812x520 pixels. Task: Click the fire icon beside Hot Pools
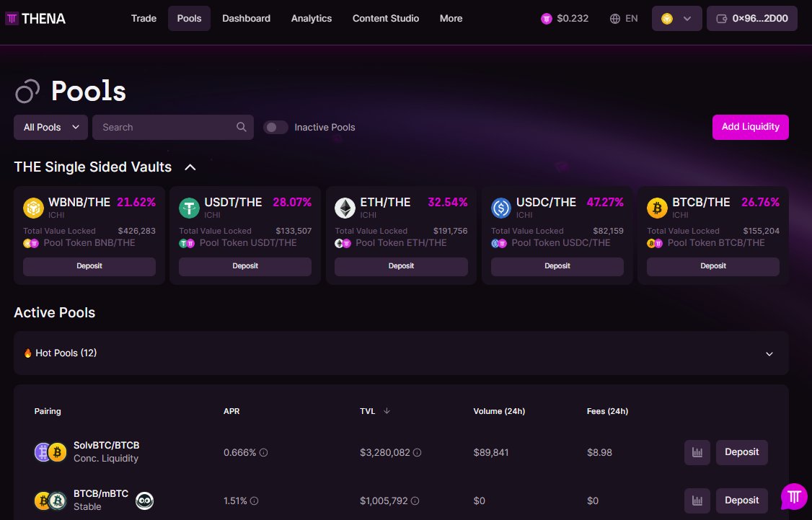(x=28, y=353)
